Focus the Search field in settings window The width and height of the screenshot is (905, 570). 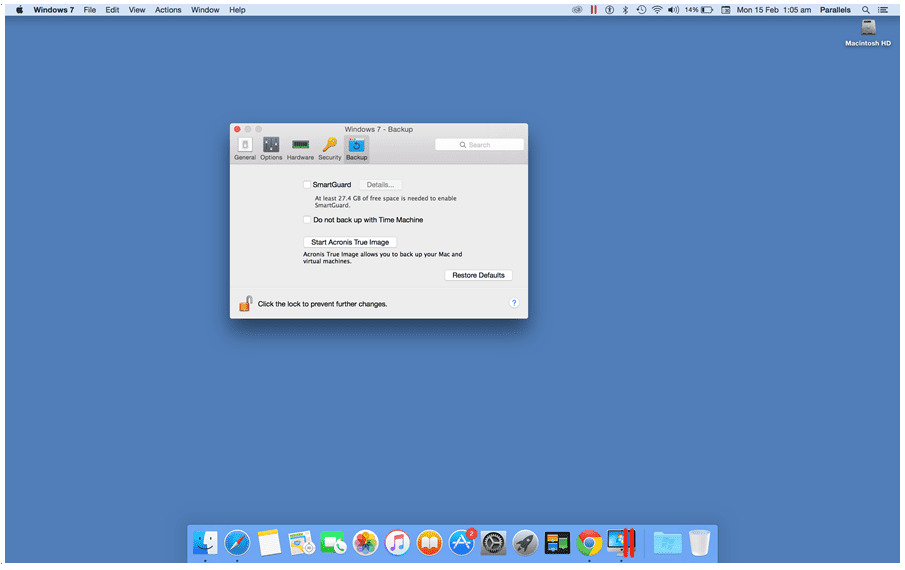click(x=479, y=145)
